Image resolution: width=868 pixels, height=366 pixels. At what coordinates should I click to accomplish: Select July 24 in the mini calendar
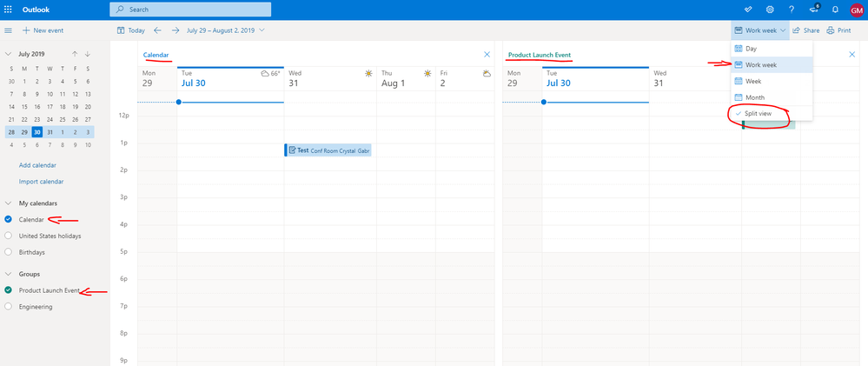click(50, 119)
